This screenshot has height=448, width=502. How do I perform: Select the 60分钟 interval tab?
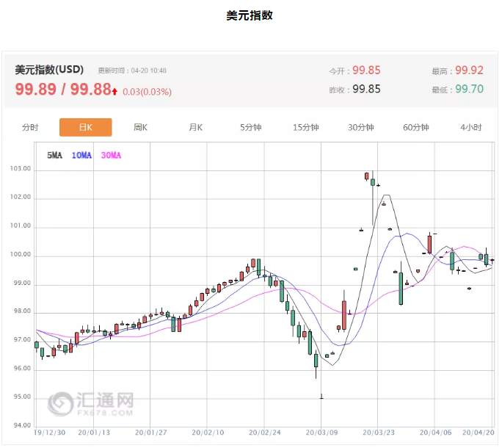click(416, 128)
